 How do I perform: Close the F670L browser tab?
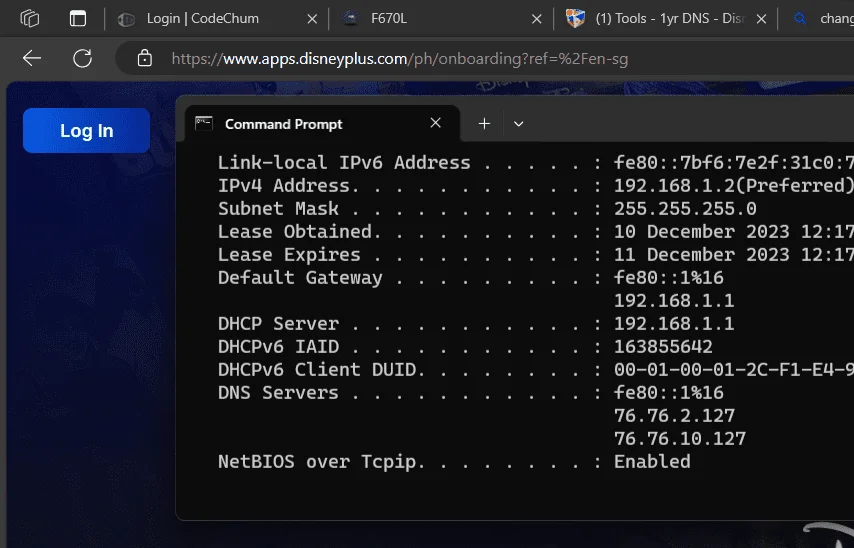point(536,19)
